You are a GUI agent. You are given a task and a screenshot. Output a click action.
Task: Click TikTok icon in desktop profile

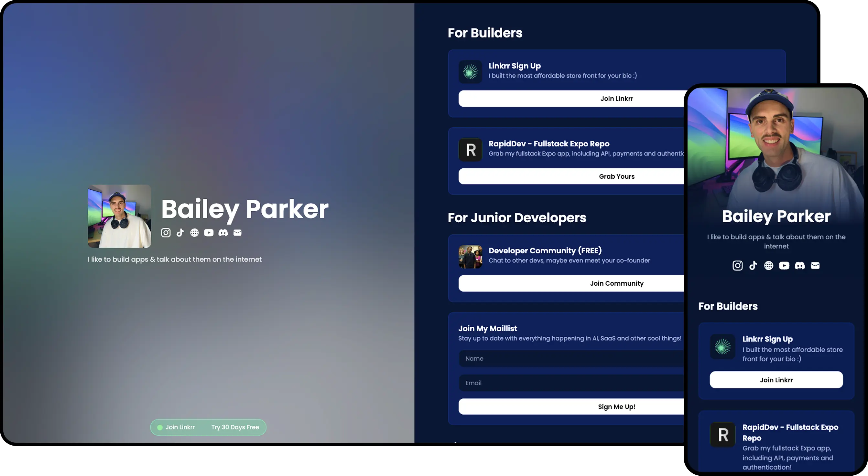pos(180,233)
